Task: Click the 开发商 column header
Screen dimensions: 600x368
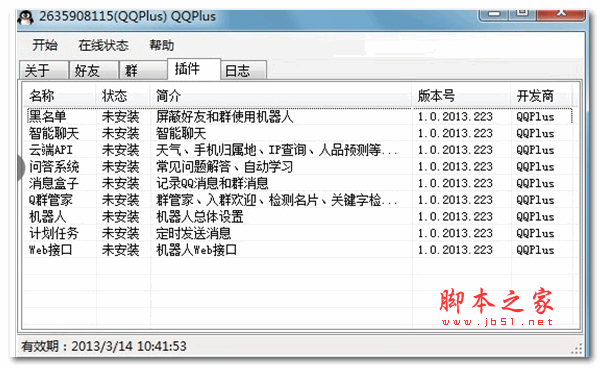Action: click(x=541, y=96)
